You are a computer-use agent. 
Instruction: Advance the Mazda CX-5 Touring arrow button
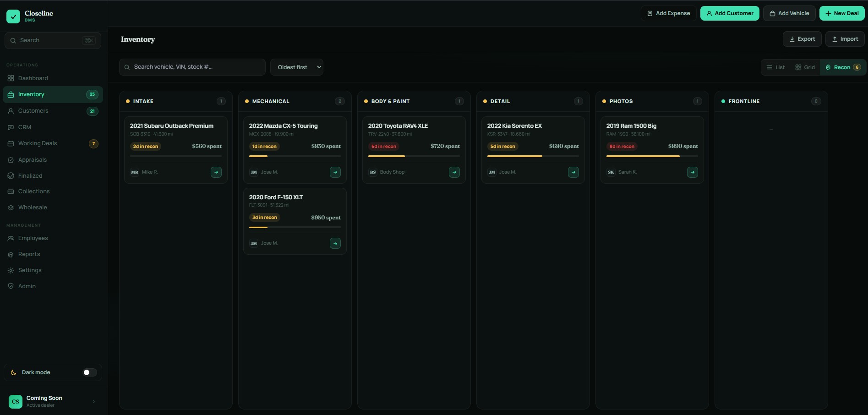coord(335,172)
